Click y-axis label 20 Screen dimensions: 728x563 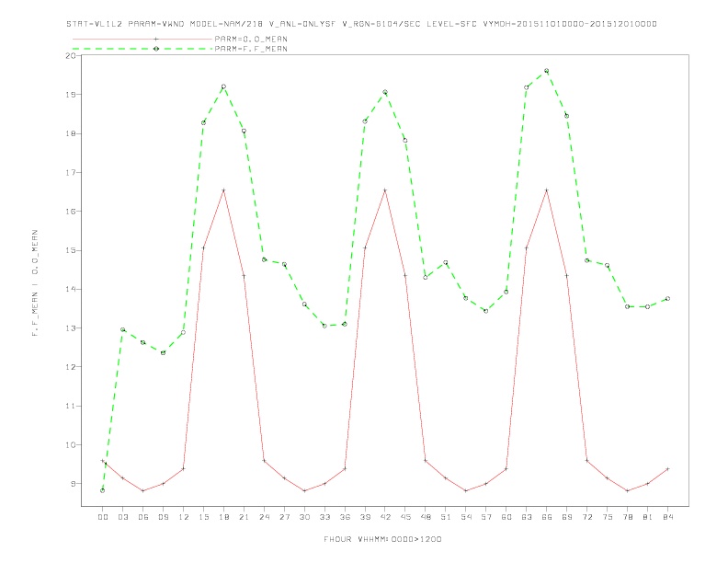(71, 56)
